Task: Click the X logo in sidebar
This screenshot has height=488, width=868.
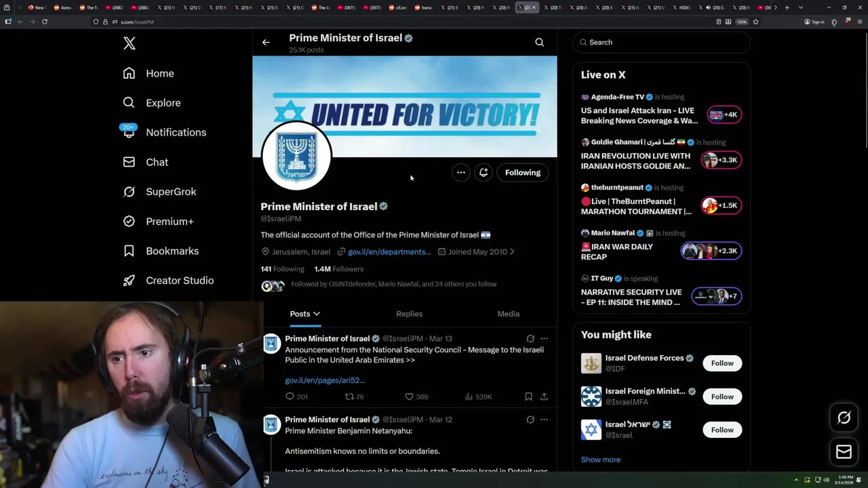Action: click(130, 44)
